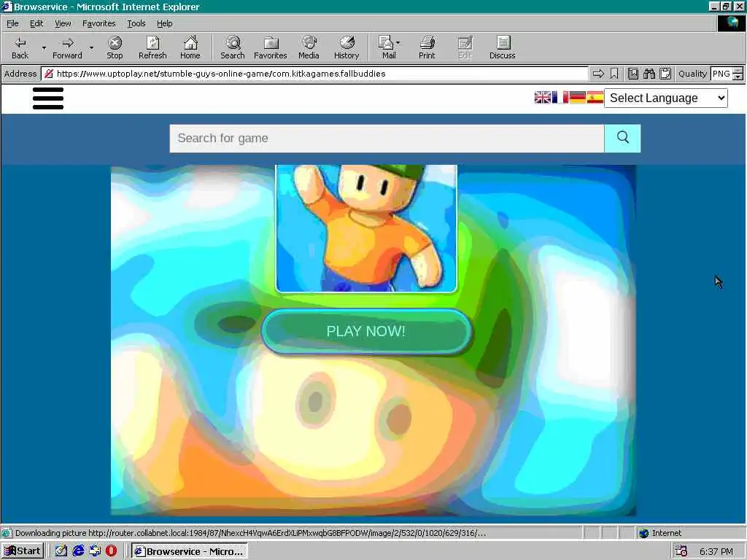Click the clipboard paste icon
Screen dimensions: 747x560
point(665,74)
